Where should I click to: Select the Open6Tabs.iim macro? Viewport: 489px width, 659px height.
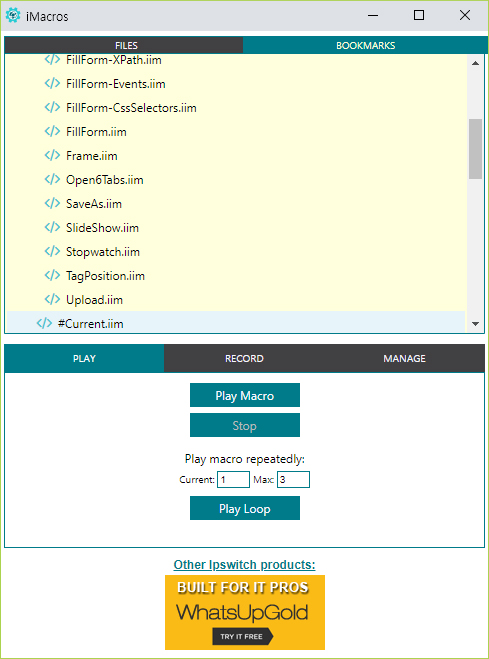click(x=105, y=179)
